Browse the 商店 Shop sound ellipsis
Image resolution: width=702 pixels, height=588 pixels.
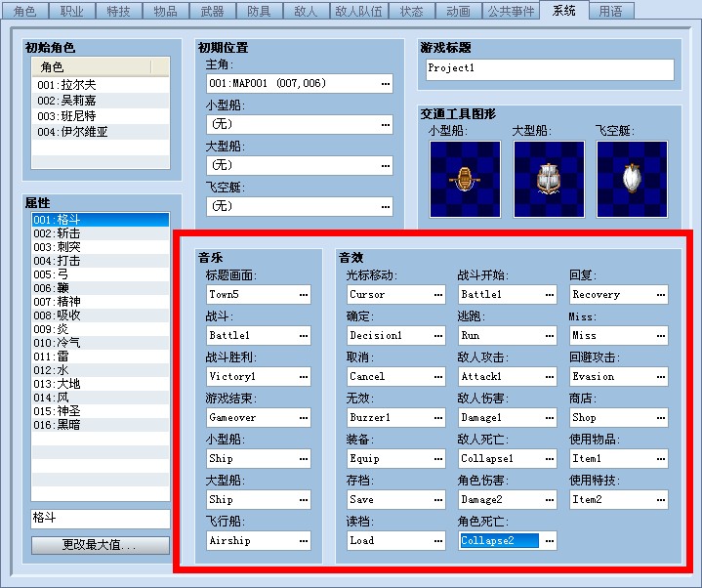(661, 418)
